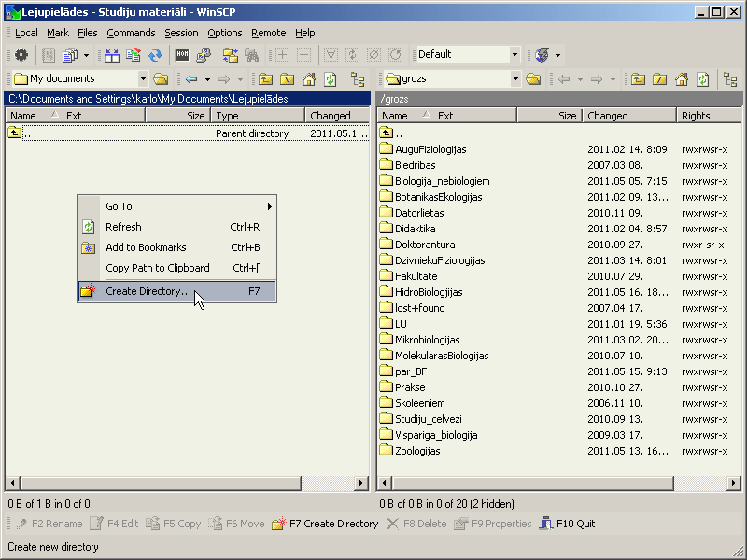Open the Remote menu
Image resolution: width=747 pixels, height=560 pixels.
[269, 33]
